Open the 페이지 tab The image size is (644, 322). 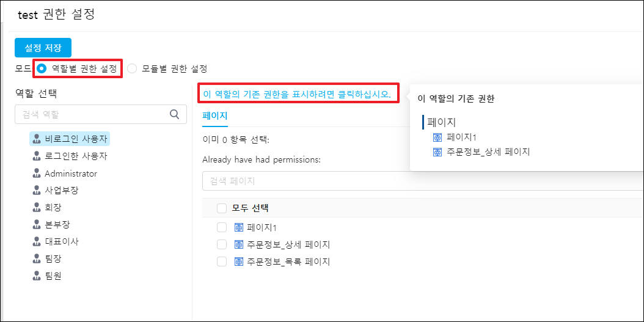click(214, 115)
